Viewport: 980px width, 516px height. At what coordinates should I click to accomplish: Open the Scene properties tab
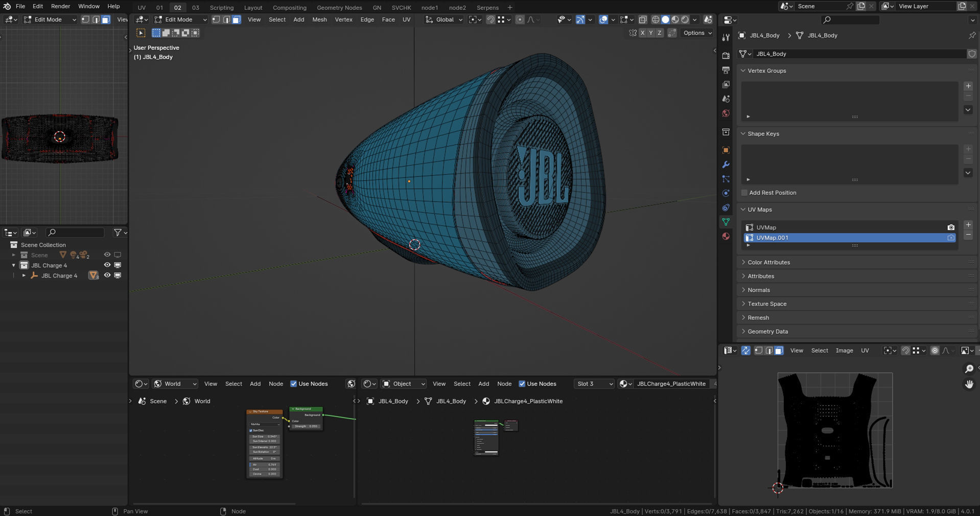[726, 99]
